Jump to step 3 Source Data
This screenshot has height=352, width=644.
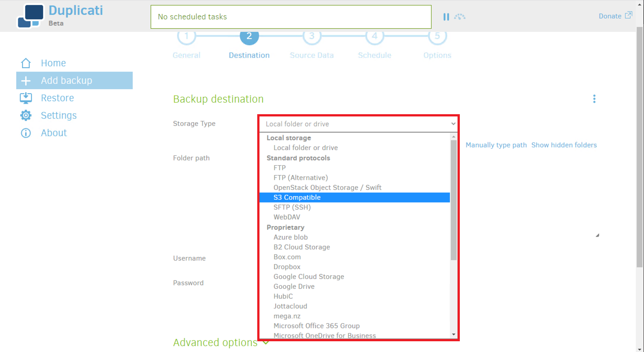pos(312,38)
